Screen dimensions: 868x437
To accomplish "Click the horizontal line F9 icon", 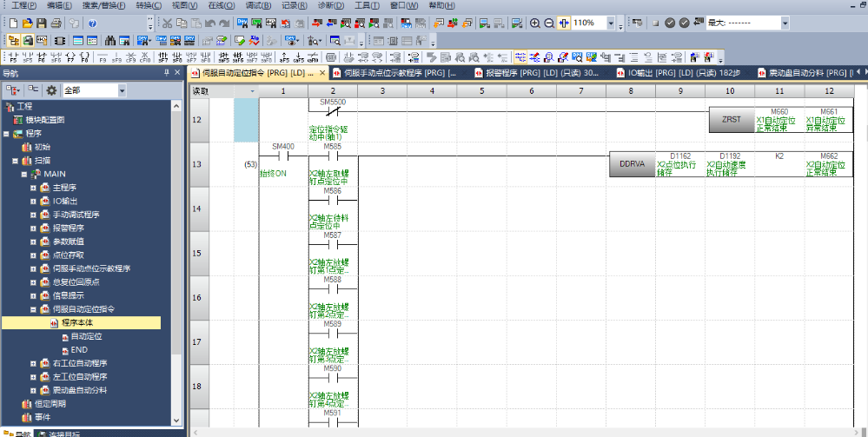I will pos(103,57).
